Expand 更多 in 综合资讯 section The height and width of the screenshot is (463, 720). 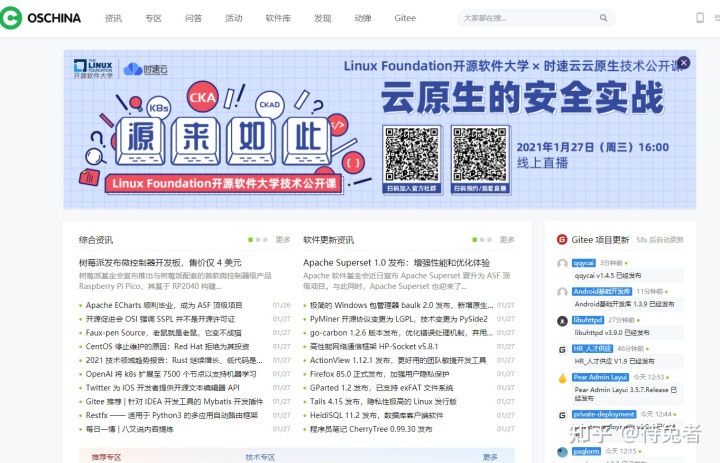coord(283,240)
